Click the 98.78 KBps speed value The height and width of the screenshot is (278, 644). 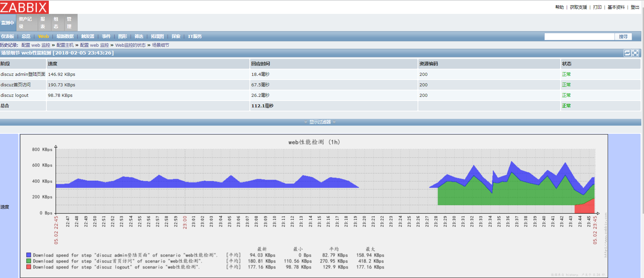pos(60,95)
